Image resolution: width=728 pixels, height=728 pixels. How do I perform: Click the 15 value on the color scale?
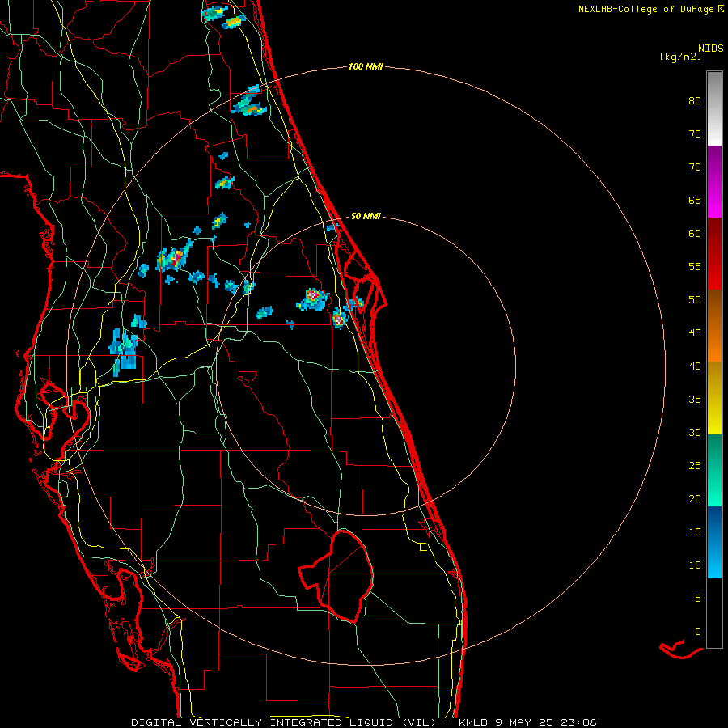695,532
